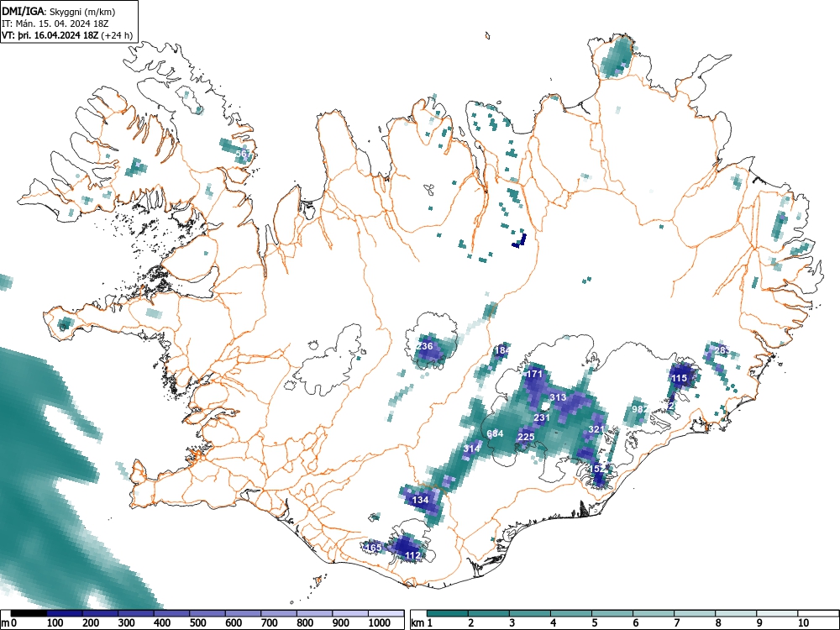Click the 500 label on the metre legend
Screen dimensions: 840x630
click(x=198, y=623)
